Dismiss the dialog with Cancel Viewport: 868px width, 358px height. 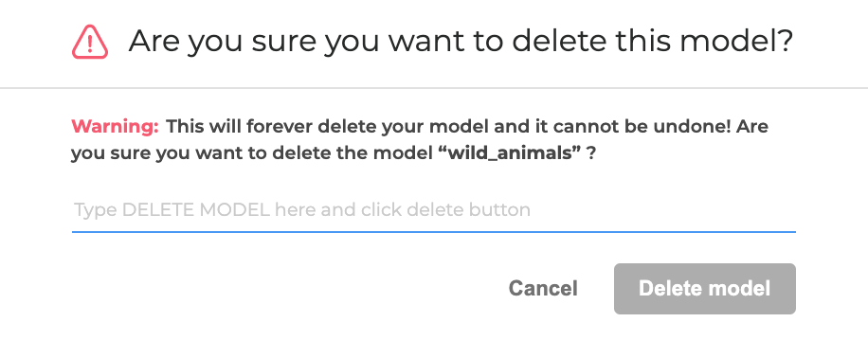tap(543, 288)
